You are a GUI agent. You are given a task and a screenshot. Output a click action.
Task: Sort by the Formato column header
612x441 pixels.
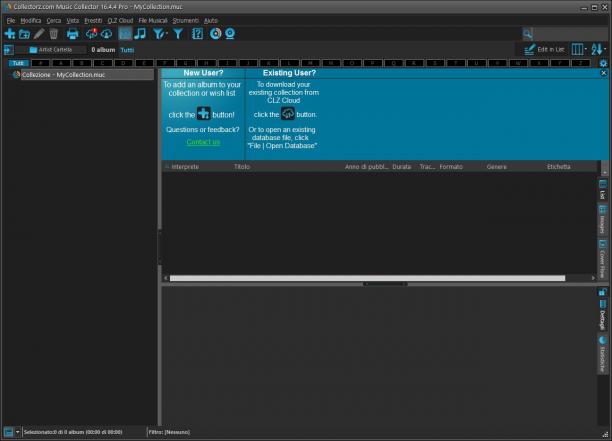451,167
